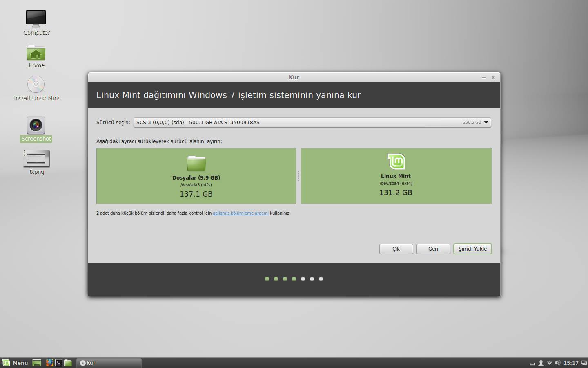Click the /dev/sda3 (ntfs) label
This screenshot has height=368, width=588.
point(196,185)
